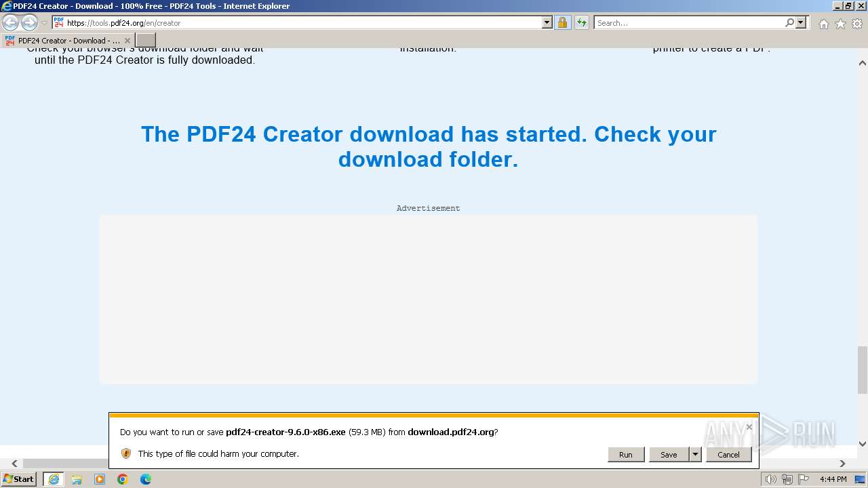Click Run in the download prompt
This screenshot has height=488, width=868.
[626, 455]
